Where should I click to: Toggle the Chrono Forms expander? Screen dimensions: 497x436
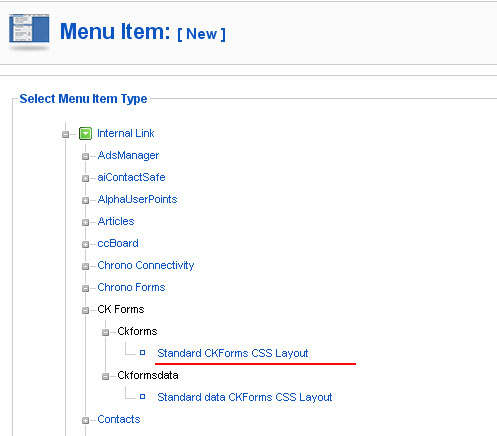tap(85, 288)
